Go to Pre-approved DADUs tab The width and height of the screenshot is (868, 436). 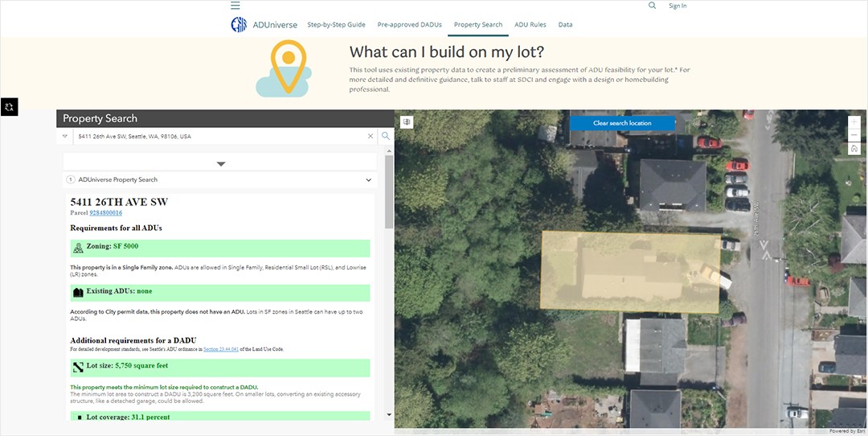(409, 25)
